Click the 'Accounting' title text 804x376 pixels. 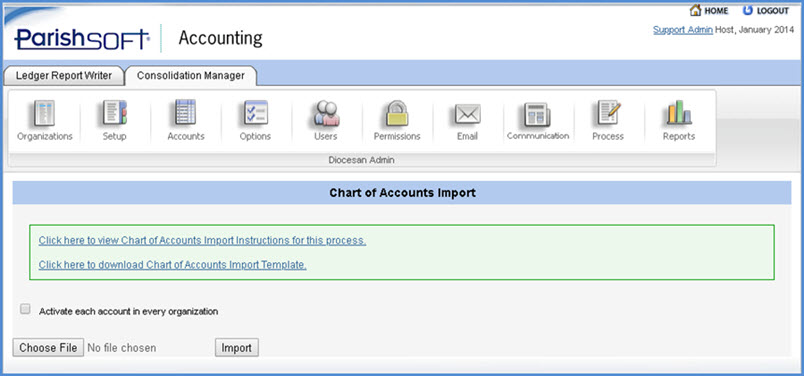tap(220, 38)
